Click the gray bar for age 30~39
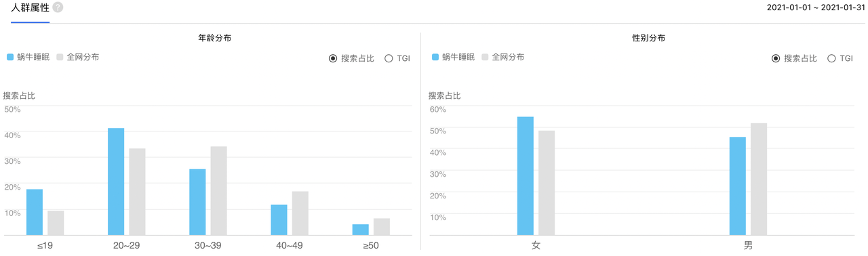The image size is (868, 256). (218, 190)
